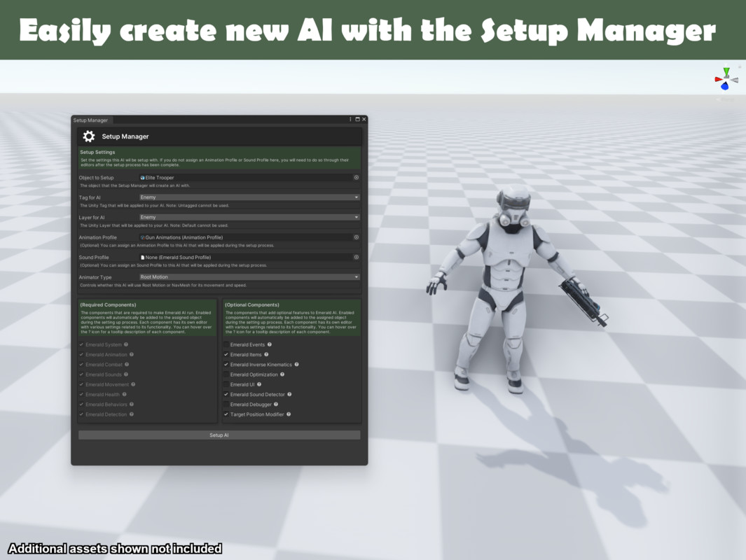Open the Animator Type dropdown
The image size is (746, 560).
click(x=249, y=277)
